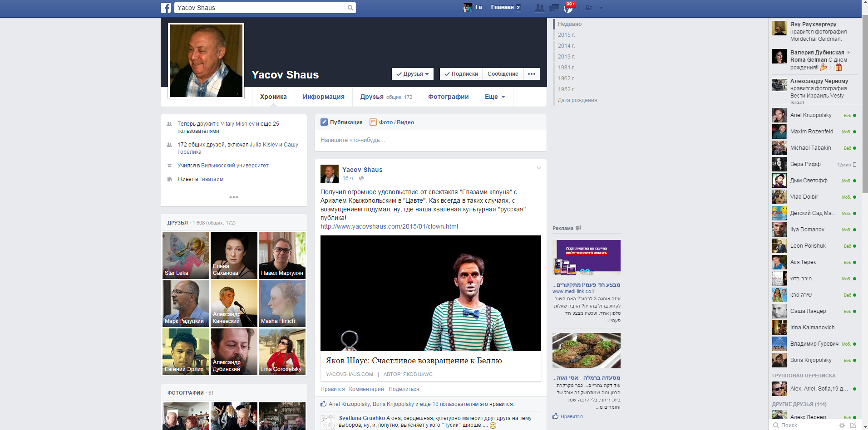Like the post via Нравится link

click(332, 389)
